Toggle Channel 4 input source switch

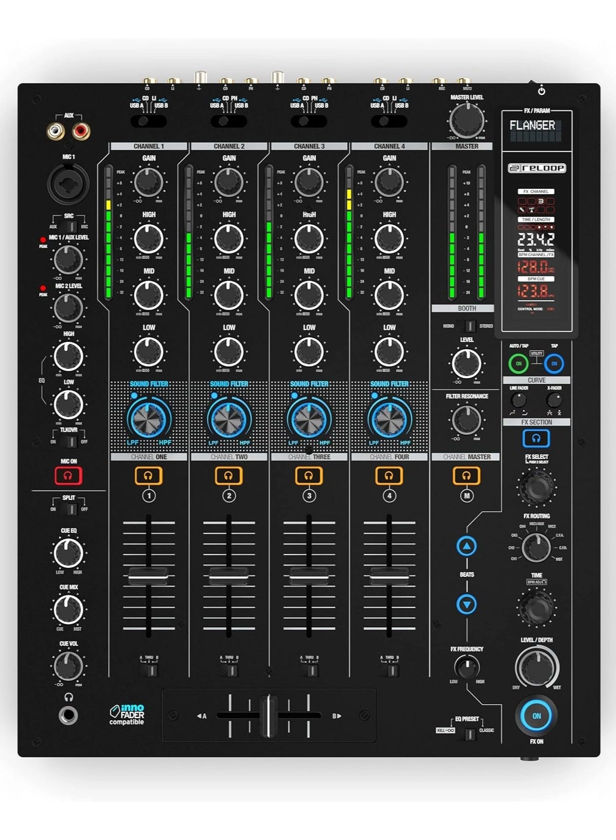pyautogui.click(x=389, y=121)
